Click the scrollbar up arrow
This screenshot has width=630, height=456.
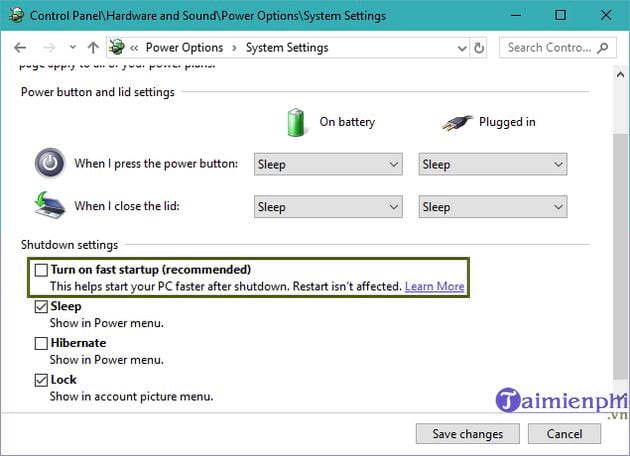tap(620, 75)
